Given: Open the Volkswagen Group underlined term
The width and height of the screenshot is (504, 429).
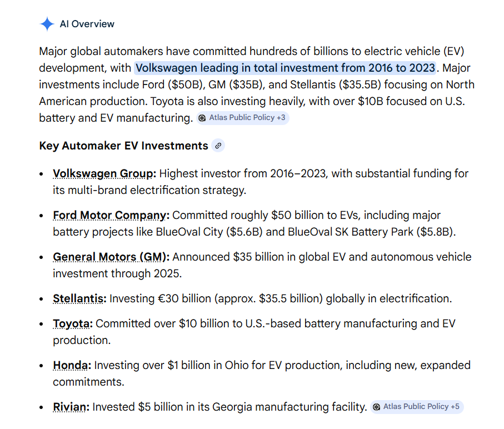Looking at the screenshot, I should 104,173.
